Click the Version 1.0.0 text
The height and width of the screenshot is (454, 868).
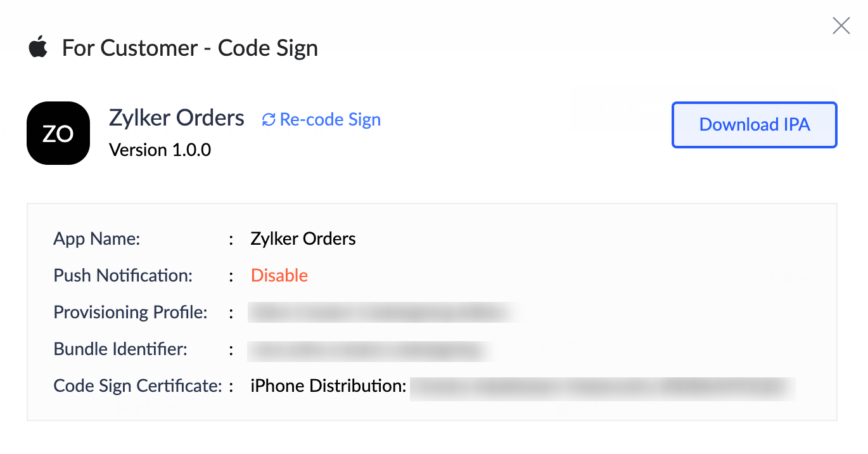tap(160, 150)
